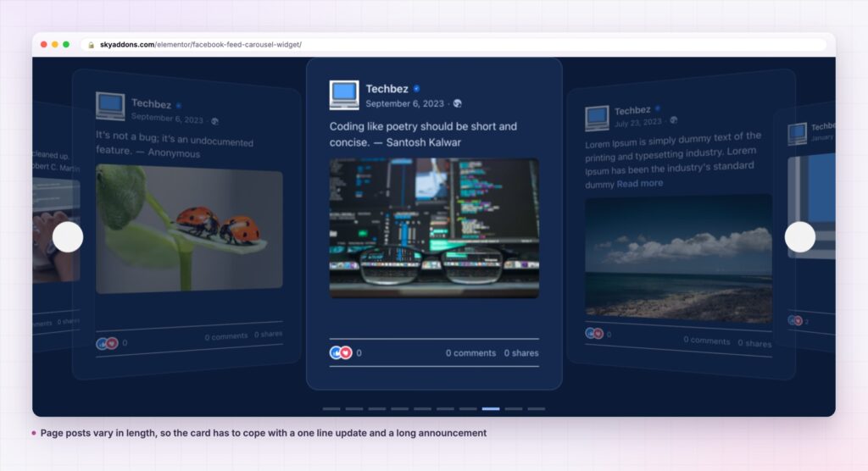
Task: Click the green maximize window dot
Action: [x=66, y=44]
